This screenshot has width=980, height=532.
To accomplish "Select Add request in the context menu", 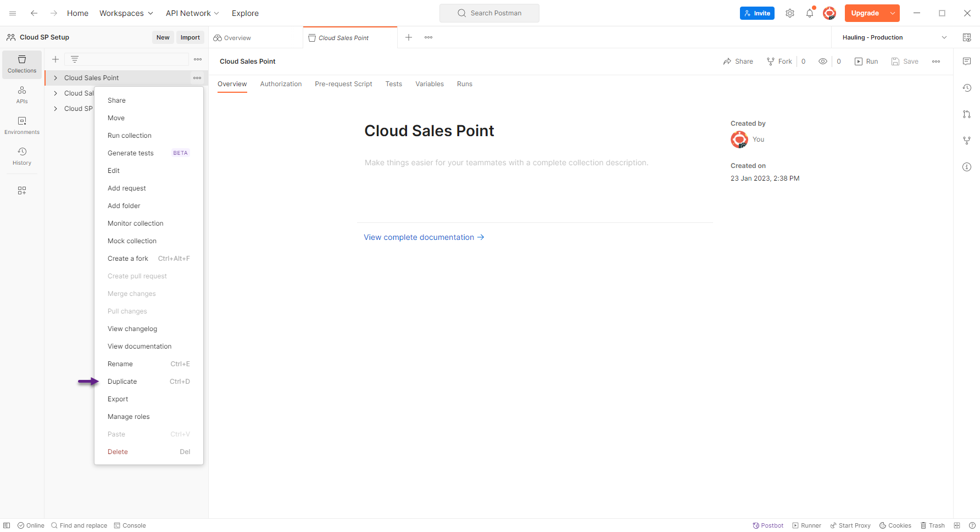I will (149, 188).
